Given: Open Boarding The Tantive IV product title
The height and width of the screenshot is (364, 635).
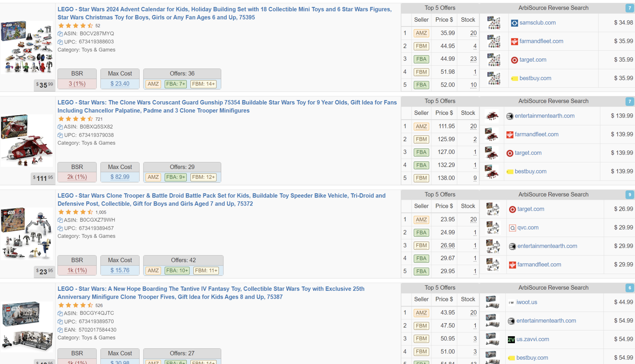Looking at the screenshot, I should tap(211, 293).
